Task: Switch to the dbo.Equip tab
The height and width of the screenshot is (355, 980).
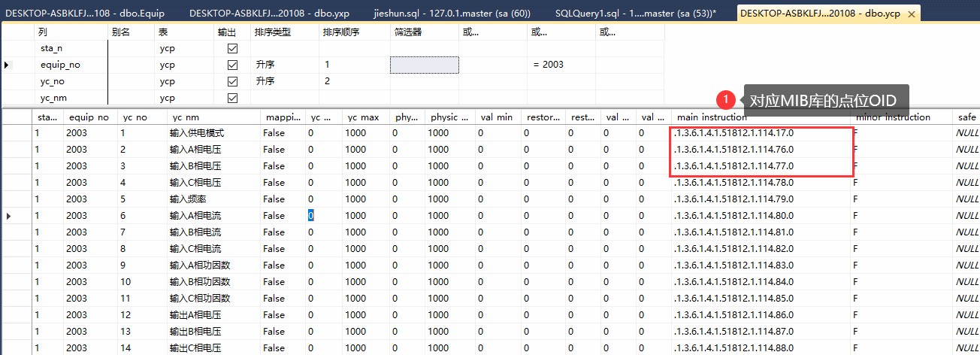Action: pos(85,14)
